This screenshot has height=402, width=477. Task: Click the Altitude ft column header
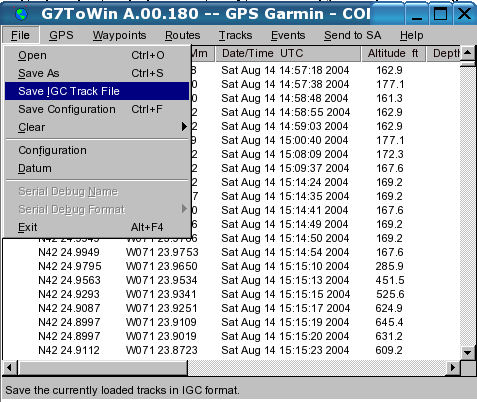[x=394, y=54]
